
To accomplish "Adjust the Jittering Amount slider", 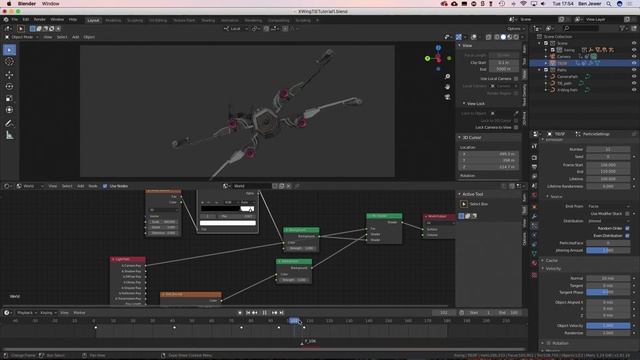I will click(608, 250).
